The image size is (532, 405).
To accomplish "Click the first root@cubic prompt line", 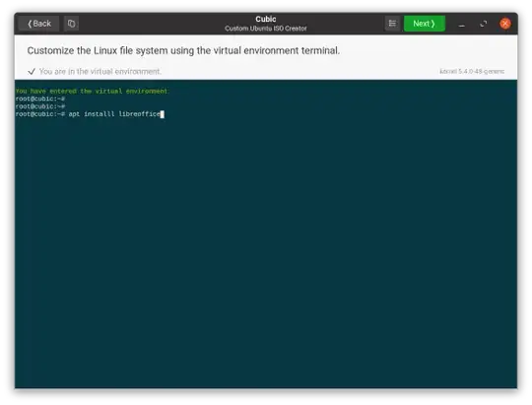I will click(40, 99).
